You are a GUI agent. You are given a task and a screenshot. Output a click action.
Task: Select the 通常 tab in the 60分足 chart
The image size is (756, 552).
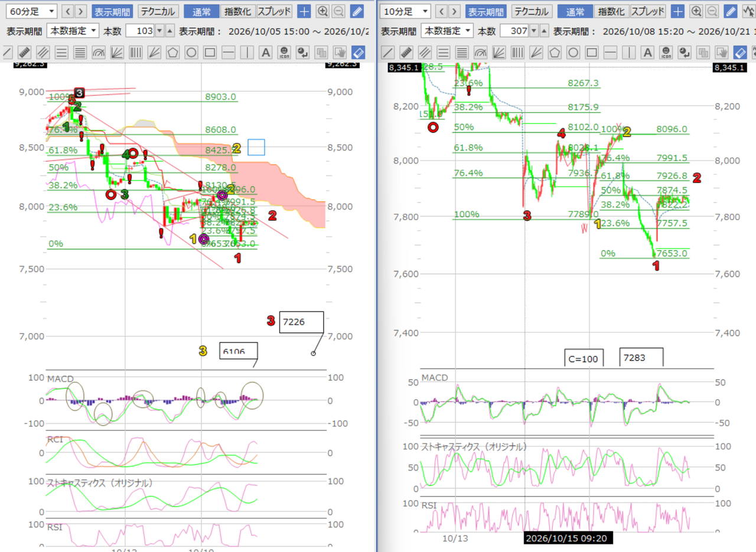200,11
